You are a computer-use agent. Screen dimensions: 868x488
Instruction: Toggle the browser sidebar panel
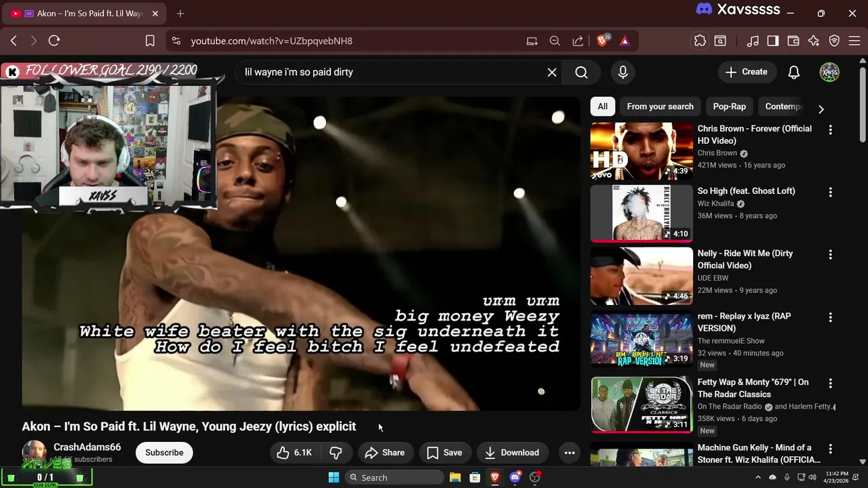click(x=773, y=41)
